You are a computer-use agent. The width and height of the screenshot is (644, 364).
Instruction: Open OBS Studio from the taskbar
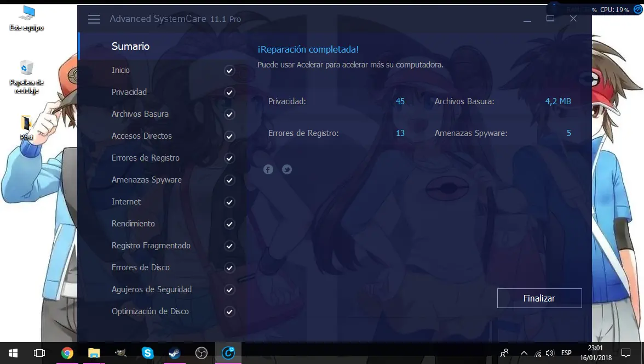[x=201, y=352]
